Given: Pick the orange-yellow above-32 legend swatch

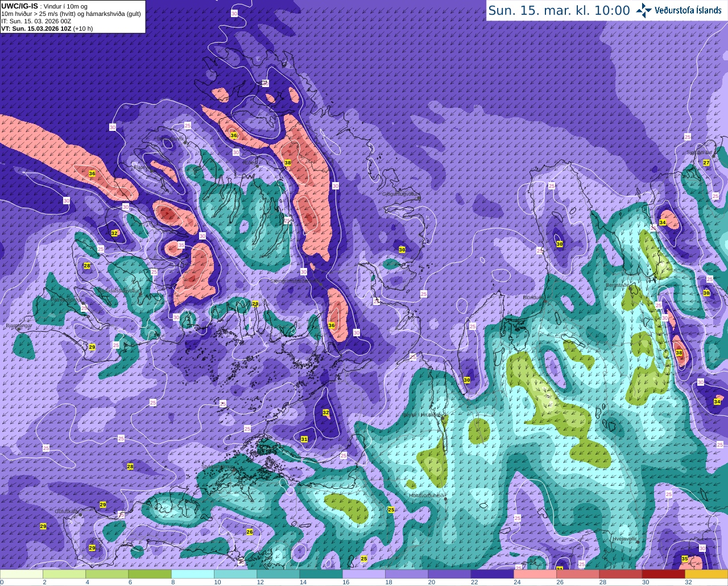Looking at the screenshot, I should coord(706,574).
